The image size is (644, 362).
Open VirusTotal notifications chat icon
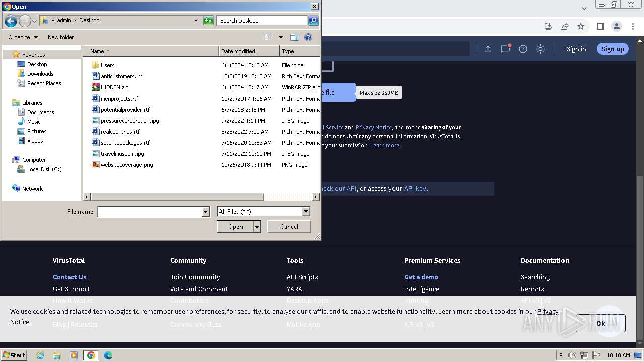[506, 49]
